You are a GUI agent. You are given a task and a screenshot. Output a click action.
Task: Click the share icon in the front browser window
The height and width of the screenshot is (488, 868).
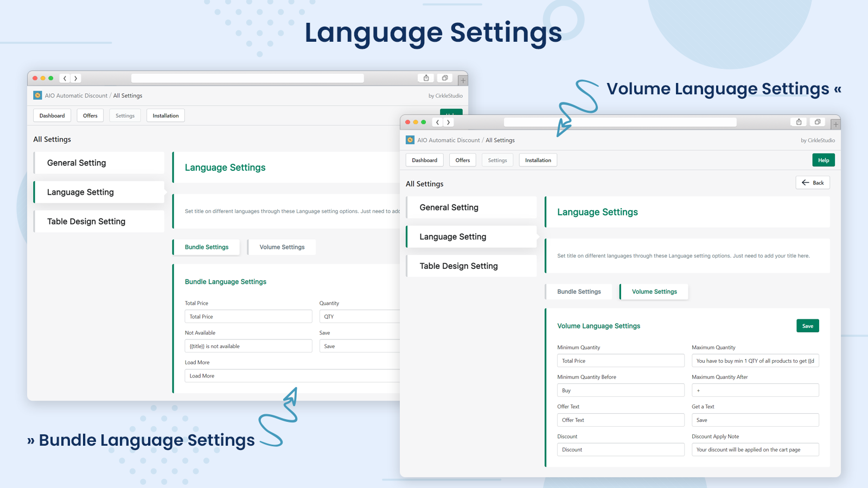coord(799,122)
